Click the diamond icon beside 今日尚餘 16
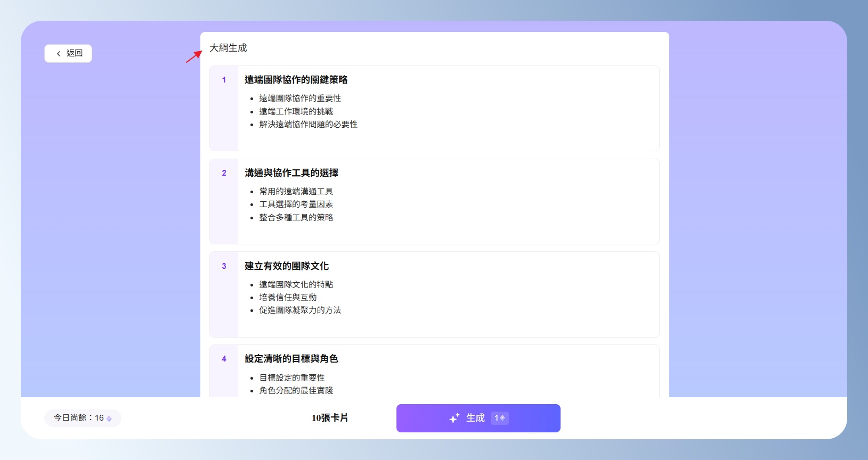Image resolution: width=868 pixels, height=460 pixels. pyautogui.click(x=109, y=419)
